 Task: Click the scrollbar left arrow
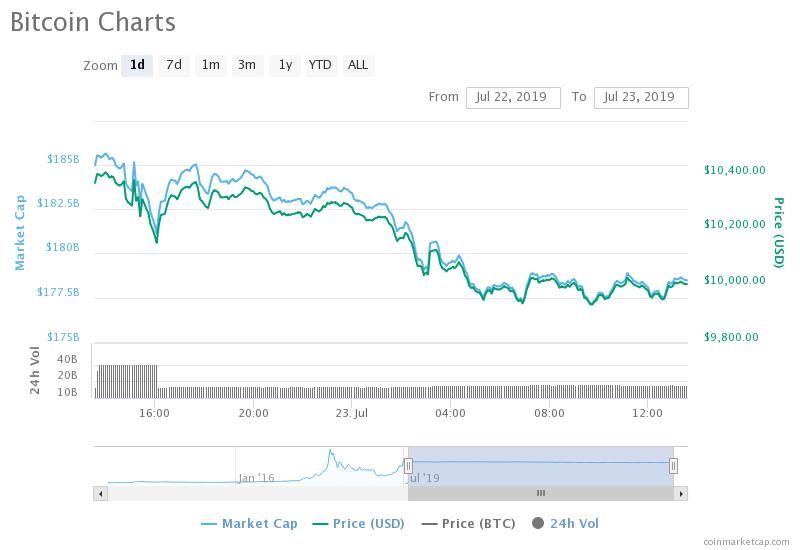click(x=99, y=493)
